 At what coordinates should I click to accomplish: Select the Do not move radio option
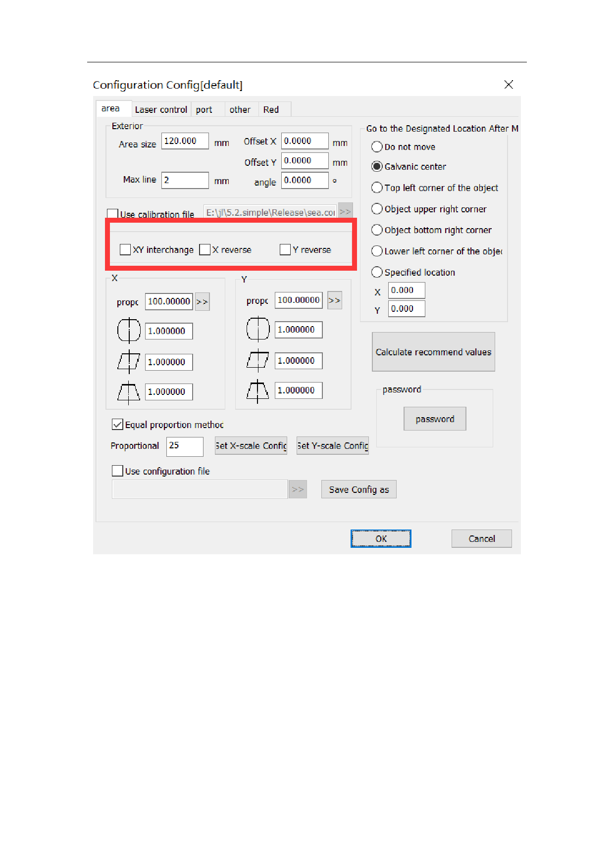tap(377, 147)
